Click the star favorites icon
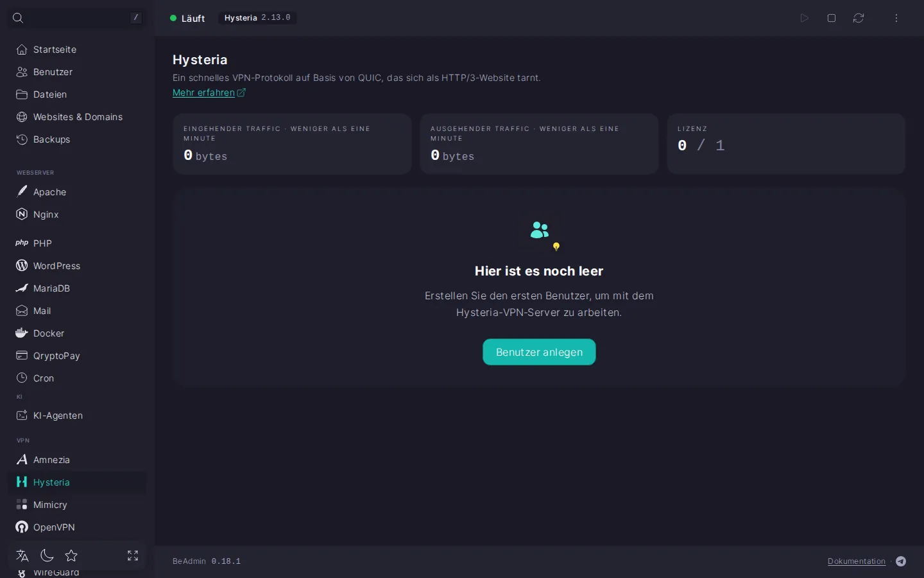 [71, 556]
